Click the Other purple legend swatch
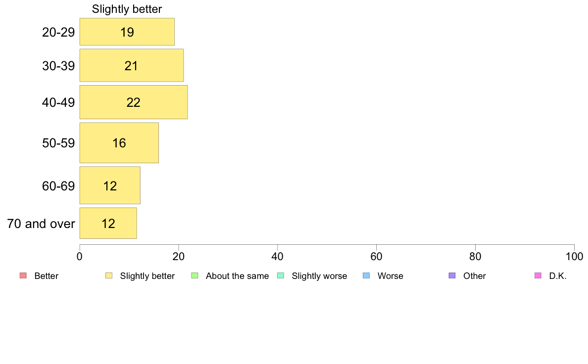This screenshot has width=588, height=364. (452, 275)
